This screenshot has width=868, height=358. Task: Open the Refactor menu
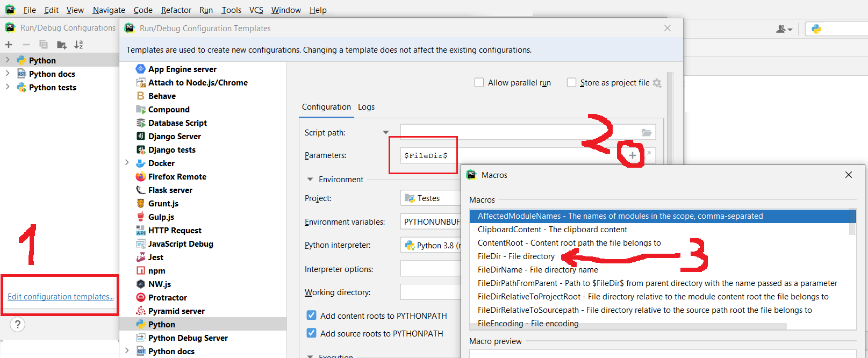click(176, 10)
